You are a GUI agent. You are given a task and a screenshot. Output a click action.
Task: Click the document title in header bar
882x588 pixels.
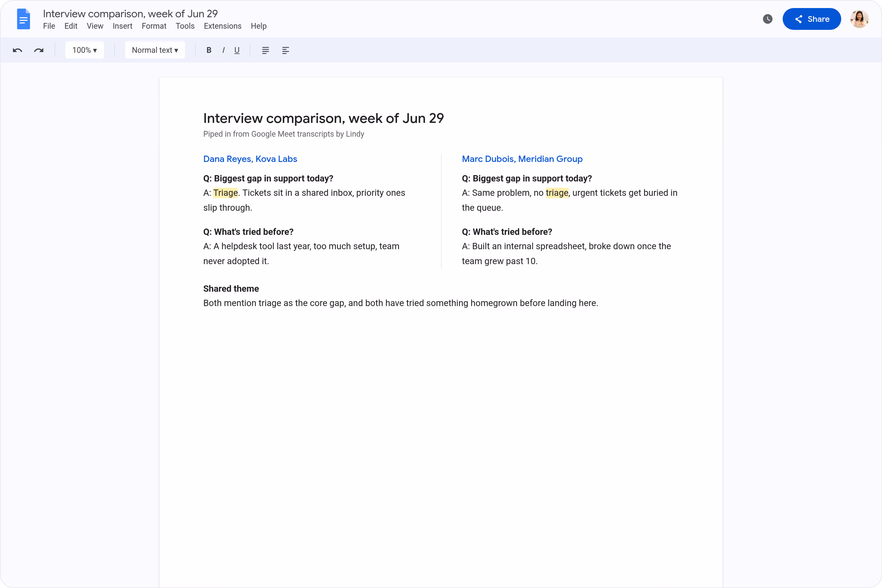click(130, 13)
